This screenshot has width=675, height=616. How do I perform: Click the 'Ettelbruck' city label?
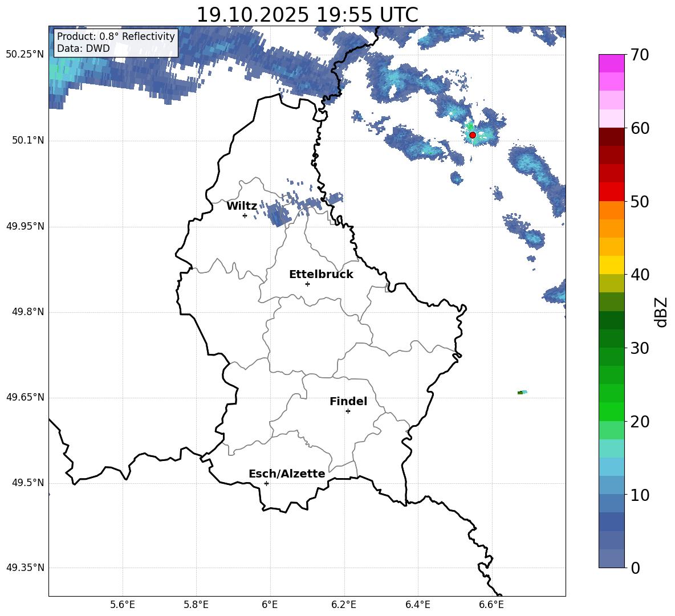coord(321,275)
